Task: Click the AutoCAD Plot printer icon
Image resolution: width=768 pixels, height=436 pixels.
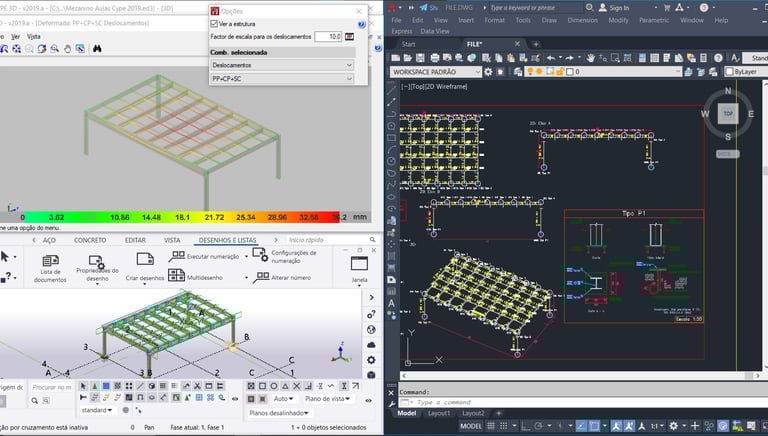Action: pyautogui.click(x=434, y=58)
